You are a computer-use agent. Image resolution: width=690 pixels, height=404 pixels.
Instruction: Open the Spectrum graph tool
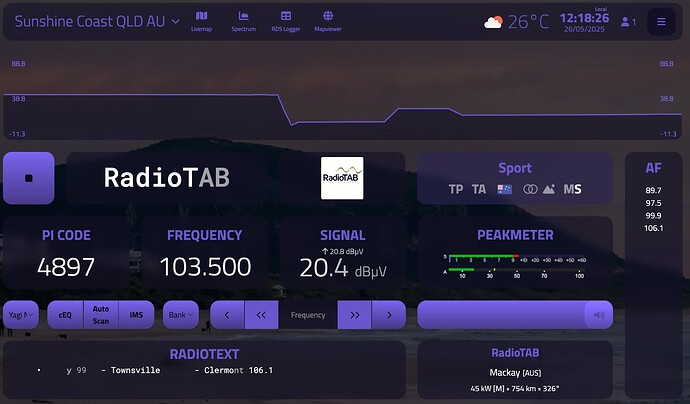click(243, 21)
